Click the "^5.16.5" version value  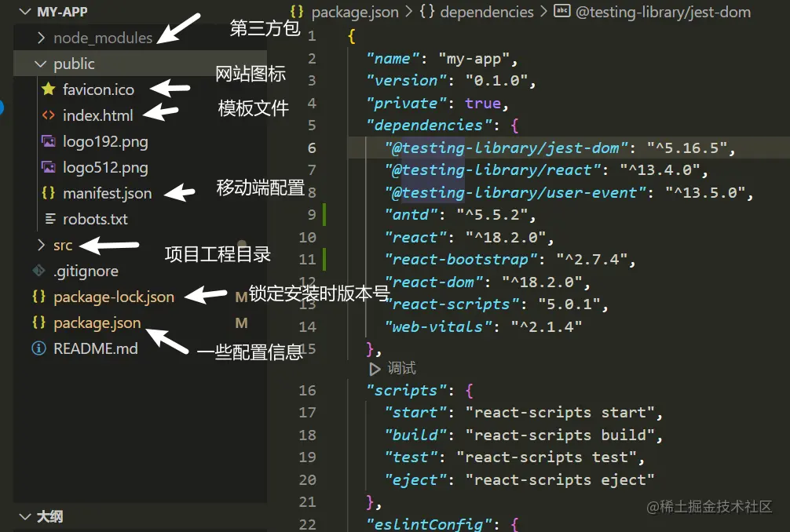pos(687,148)
